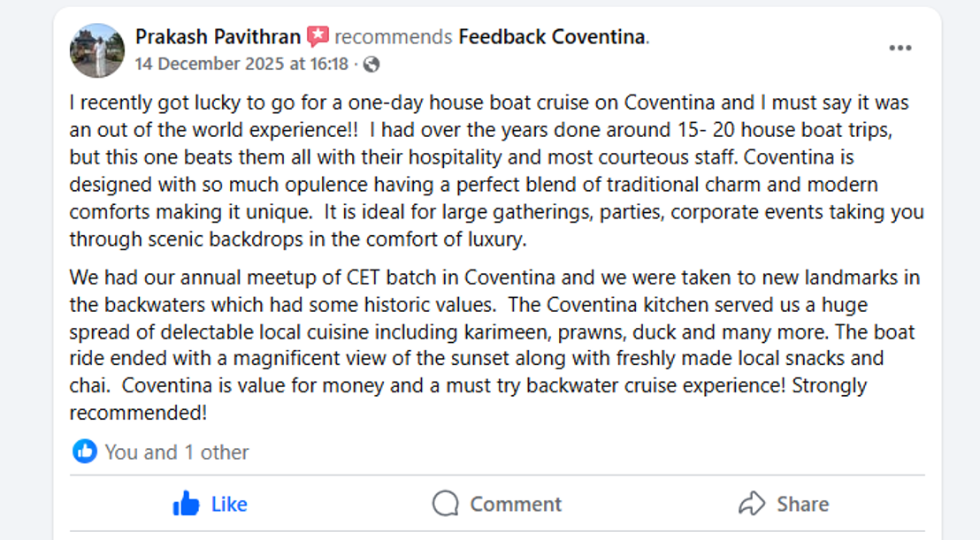Click the globe public audience icon
This screenshot has width=980, height=540.
tap(371, 65)
